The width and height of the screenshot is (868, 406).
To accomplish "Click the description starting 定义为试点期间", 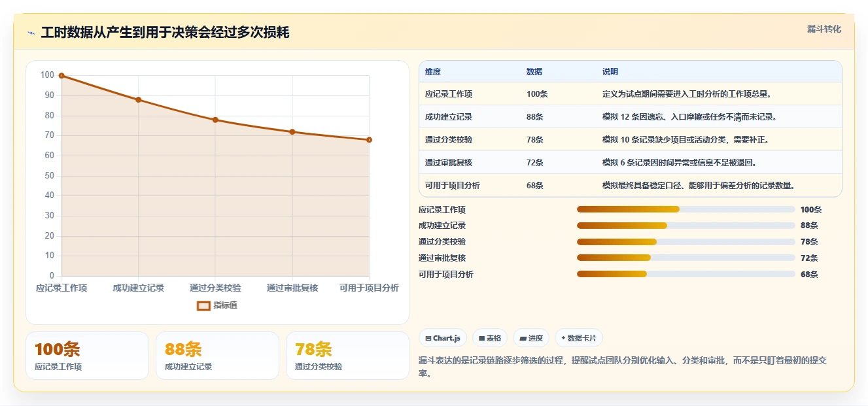I will [687, 94].
